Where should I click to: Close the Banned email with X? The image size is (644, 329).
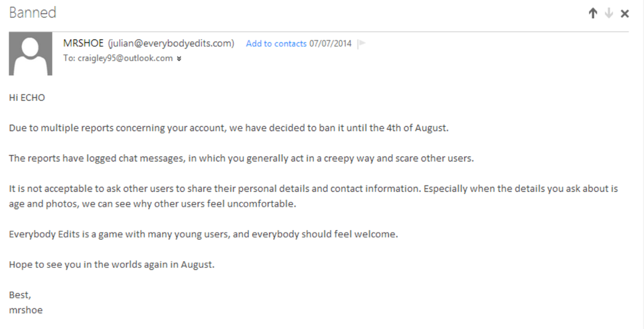pos(625,13)
